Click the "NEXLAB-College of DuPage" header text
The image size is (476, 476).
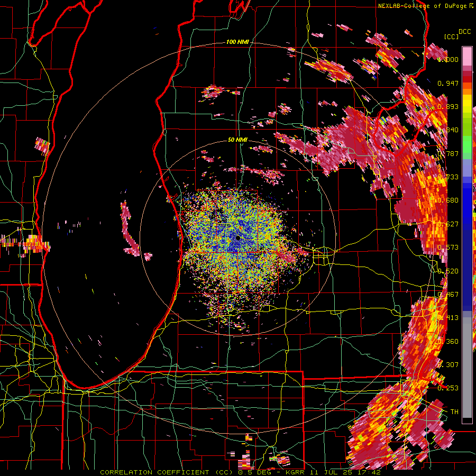pos(422,6)
